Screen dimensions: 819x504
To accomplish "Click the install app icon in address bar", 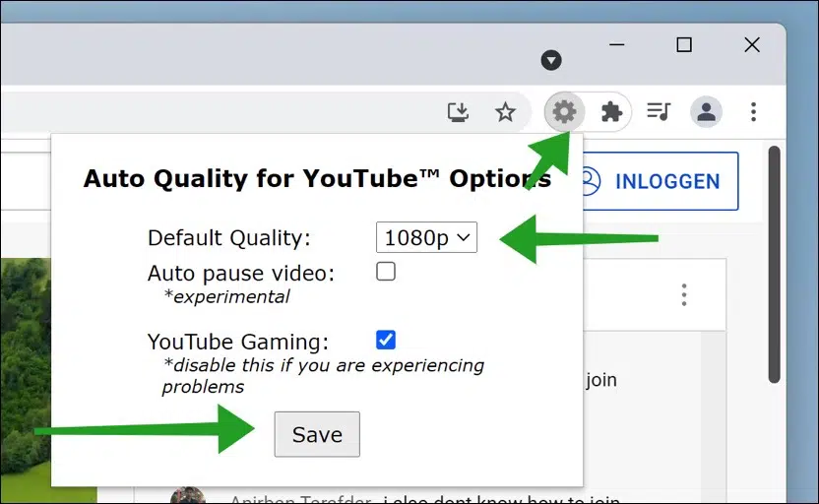I will (x=458, y=112).
